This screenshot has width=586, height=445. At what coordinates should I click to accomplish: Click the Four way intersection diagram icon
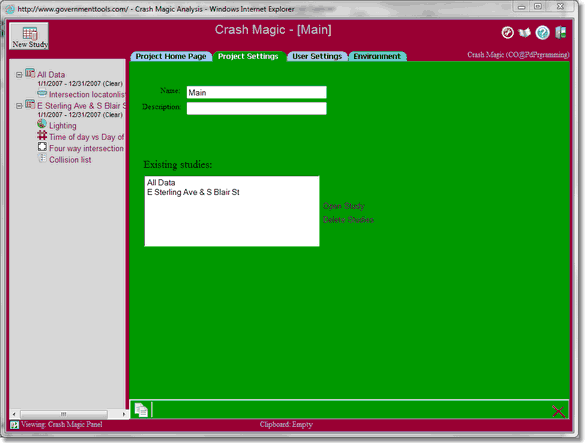point(42,146)
